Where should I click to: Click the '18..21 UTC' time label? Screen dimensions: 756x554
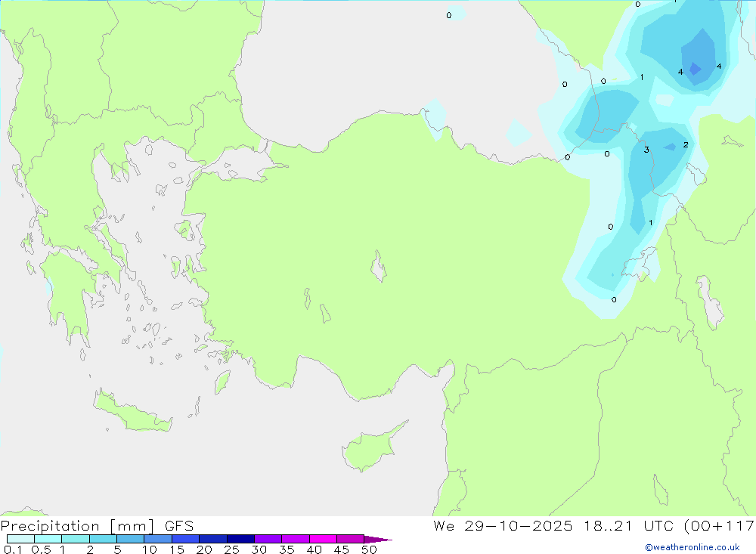[x=628, y=525]
